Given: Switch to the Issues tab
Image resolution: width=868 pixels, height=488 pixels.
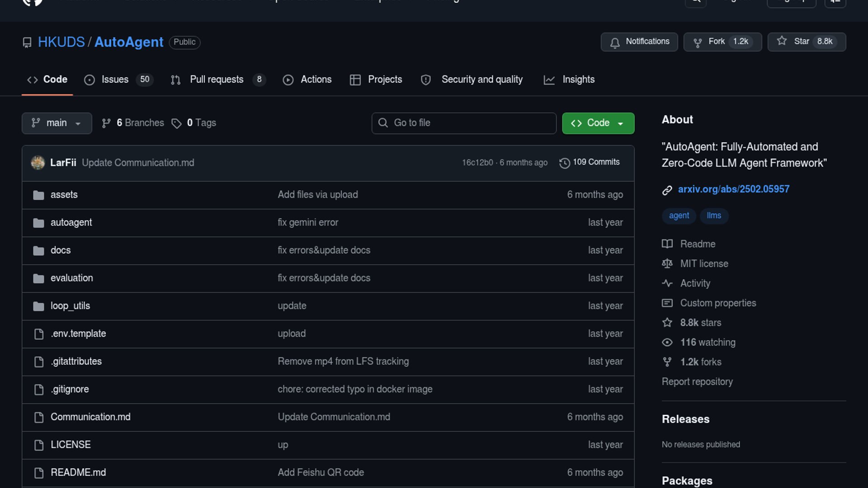Looking at the screenshot, I should point(115,80).
